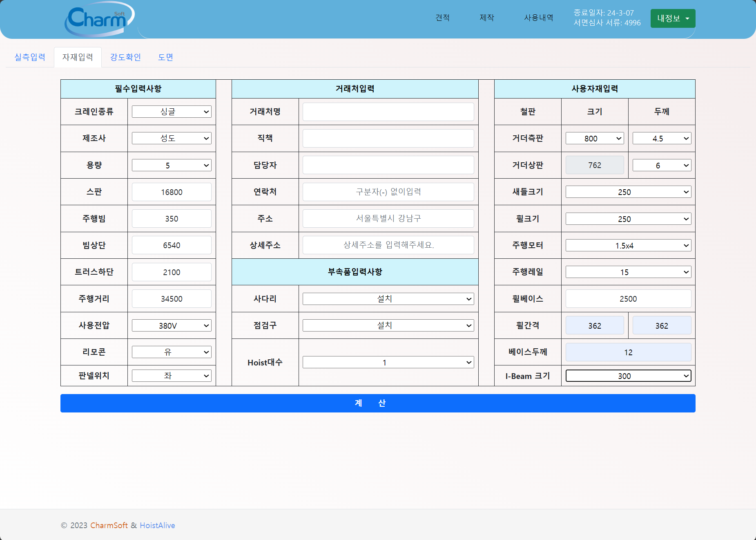Open the 견적 menu item
The width and height of the screenshot is (756, 540).
coord(442,18)
